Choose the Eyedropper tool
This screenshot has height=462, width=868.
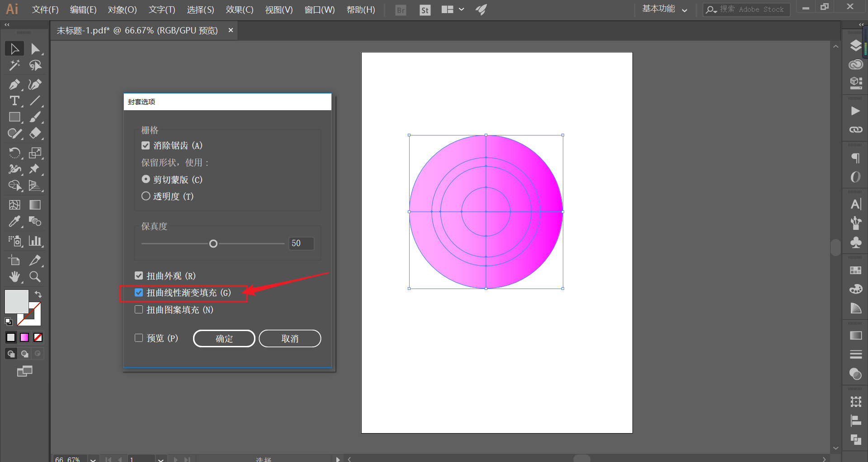[x=14, y=221]
